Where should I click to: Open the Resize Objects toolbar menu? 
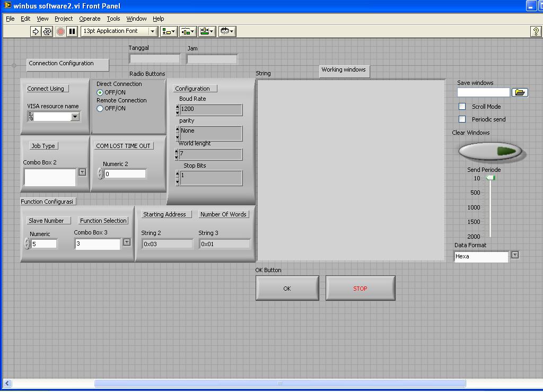[207, 31]
